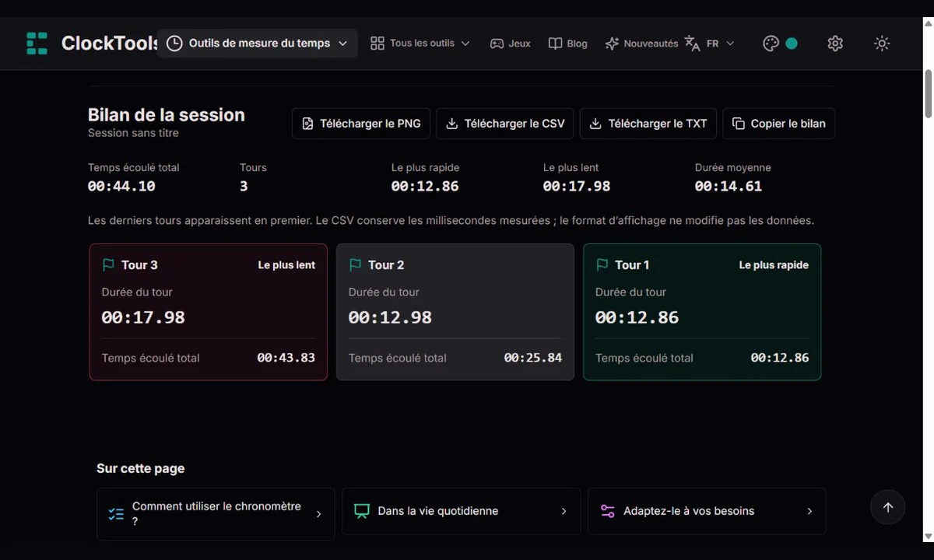The image size is (934, 560).
Task: Click the checklist icon in Comment utiliser
Action: coord(116,514)
